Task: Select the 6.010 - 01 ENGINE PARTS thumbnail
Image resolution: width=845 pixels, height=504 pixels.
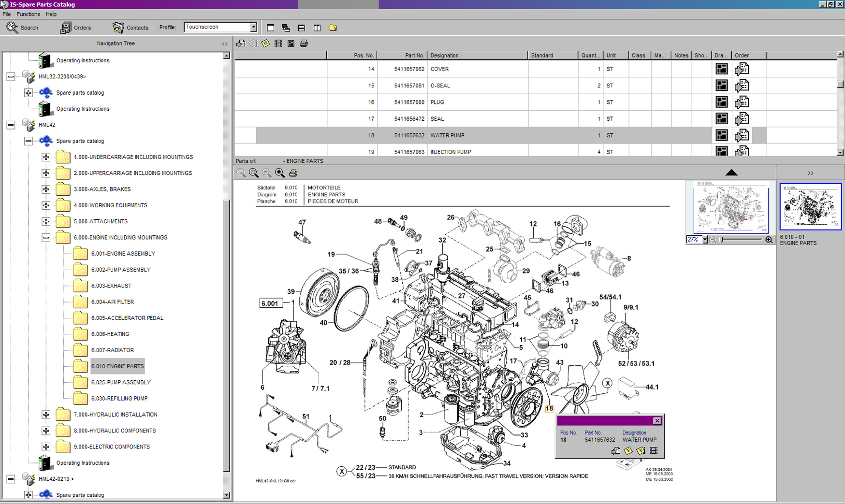Action: coord(810,207)
